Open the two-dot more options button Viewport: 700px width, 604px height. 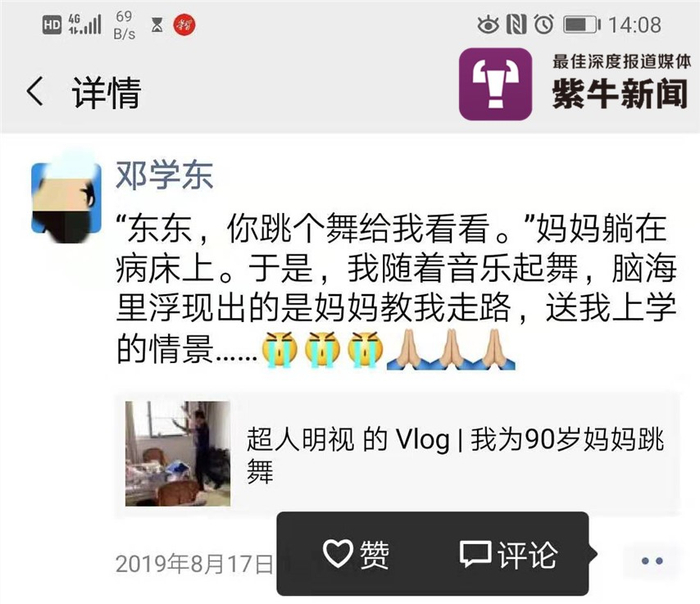click(652, 560)
